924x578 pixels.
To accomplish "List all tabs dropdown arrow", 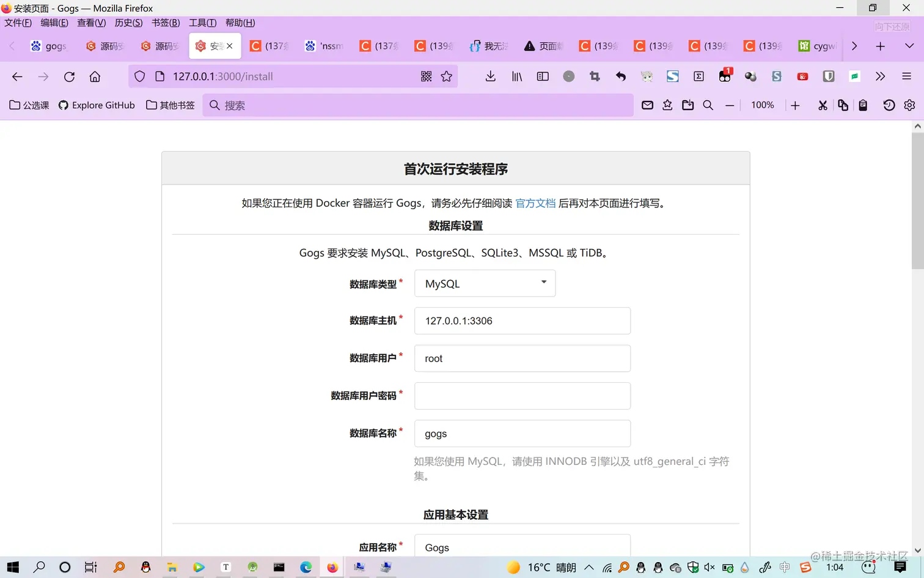I will point(909,46).
